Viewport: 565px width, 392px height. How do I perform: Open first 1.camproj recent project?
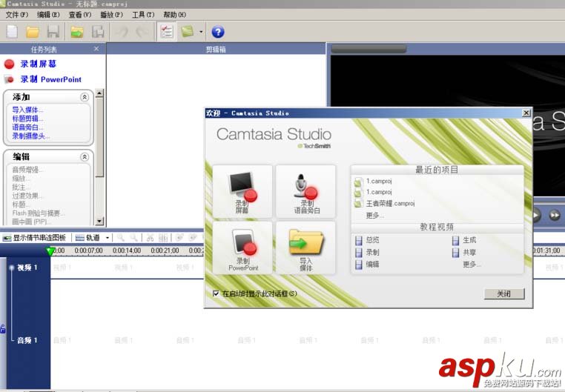(x=378, y=181)
